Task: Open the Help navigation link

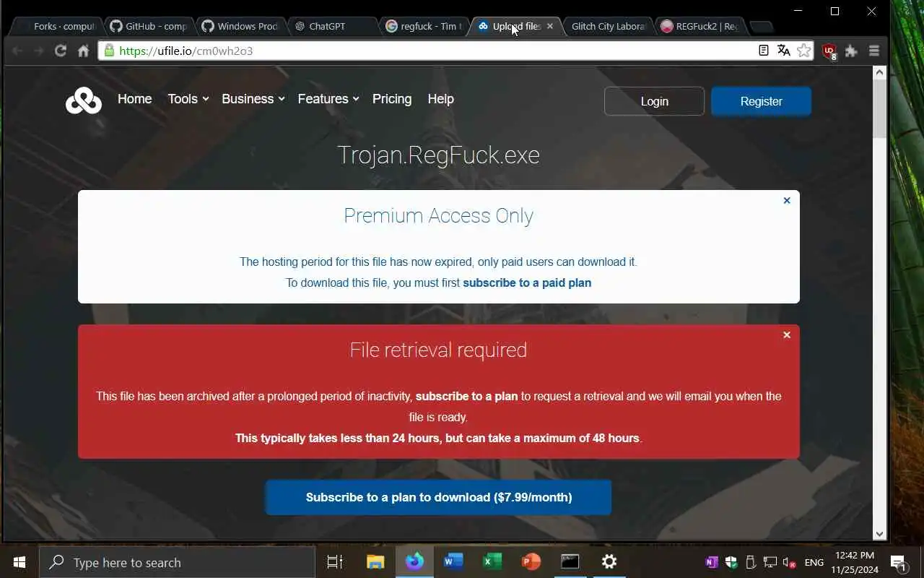Action: click(440, 99)
